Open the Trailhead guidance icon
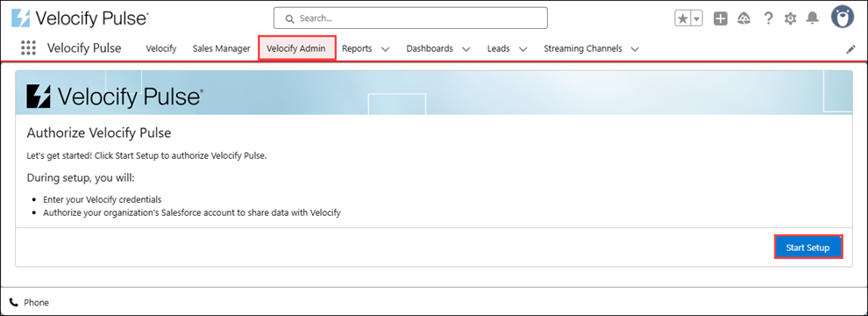868x316 pixels. 744,18
